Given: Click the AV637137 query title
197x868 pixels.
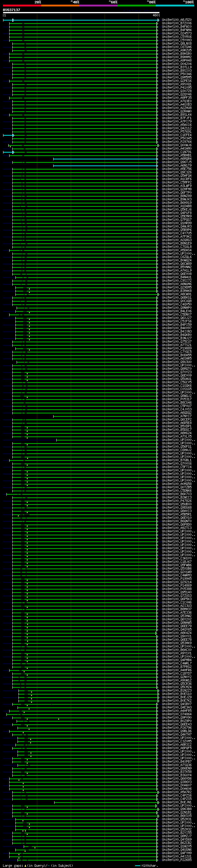Looking at the screenshot, I should click(11, 10).
